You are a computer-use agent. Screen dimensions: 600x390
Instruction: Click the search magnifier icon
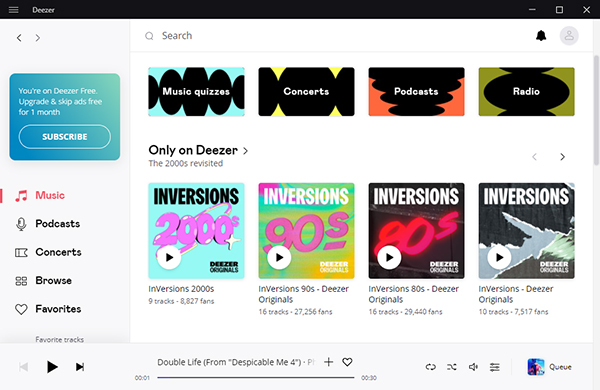149,36
